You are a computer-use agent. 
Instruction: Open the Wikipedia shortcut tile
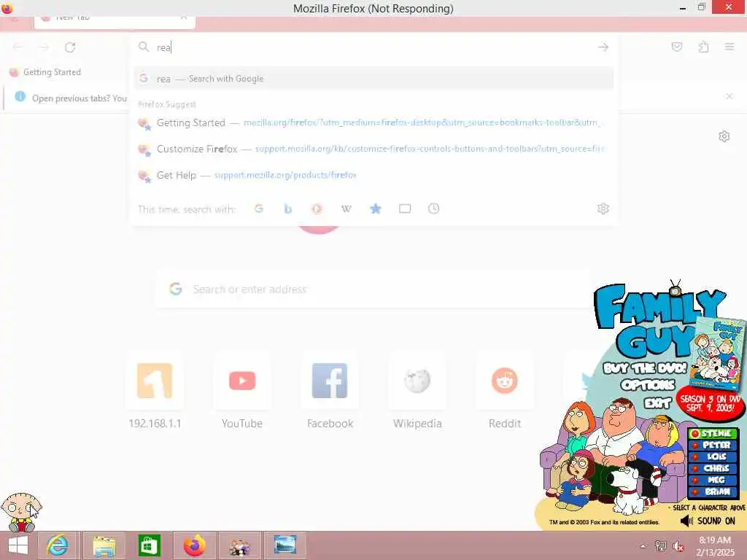417,391
